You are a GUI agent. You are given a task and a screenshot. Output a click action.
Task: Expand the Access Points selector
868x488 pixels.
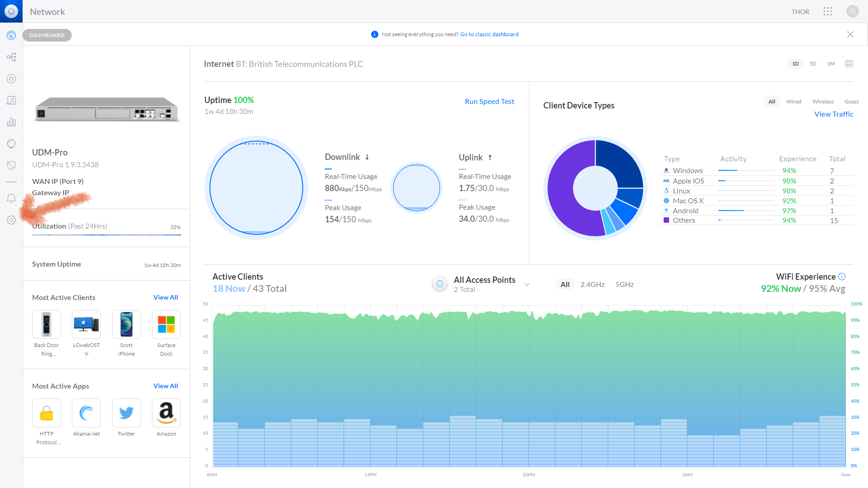(x=527, y=284)
